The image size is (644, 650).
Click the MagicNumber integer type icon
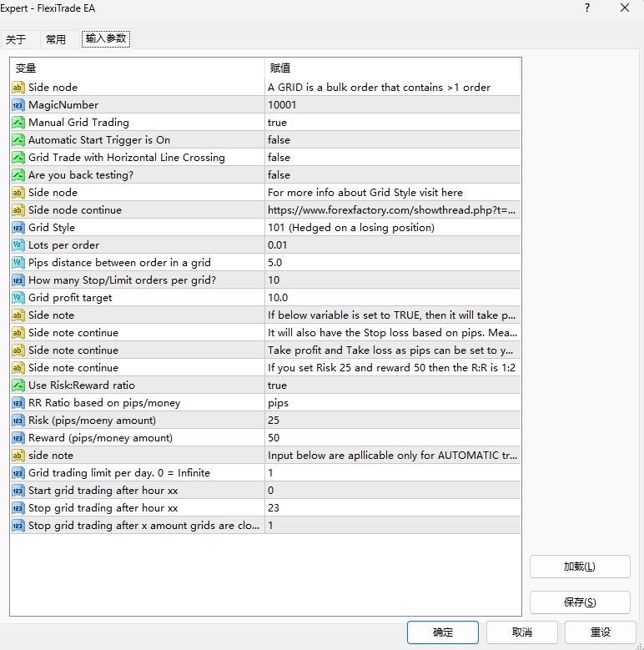pos(18,105)
